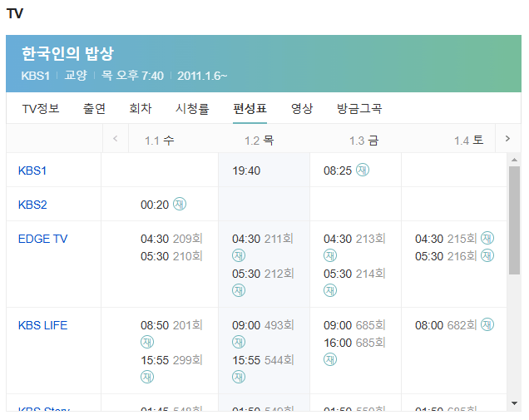Click rerun badge under KBS LIFE 201회

point(147,342)
